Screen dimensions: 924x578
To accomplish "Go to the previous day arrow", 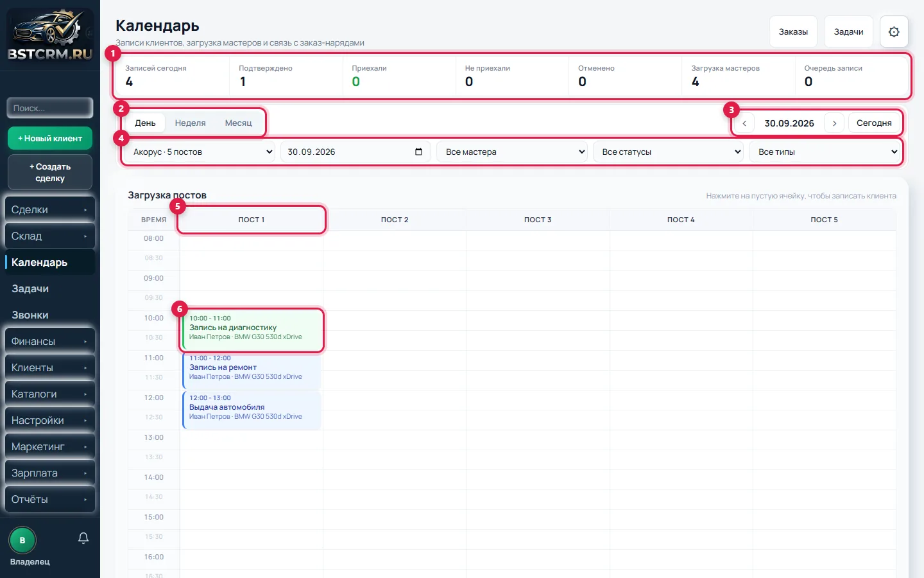I will (744, 123).
